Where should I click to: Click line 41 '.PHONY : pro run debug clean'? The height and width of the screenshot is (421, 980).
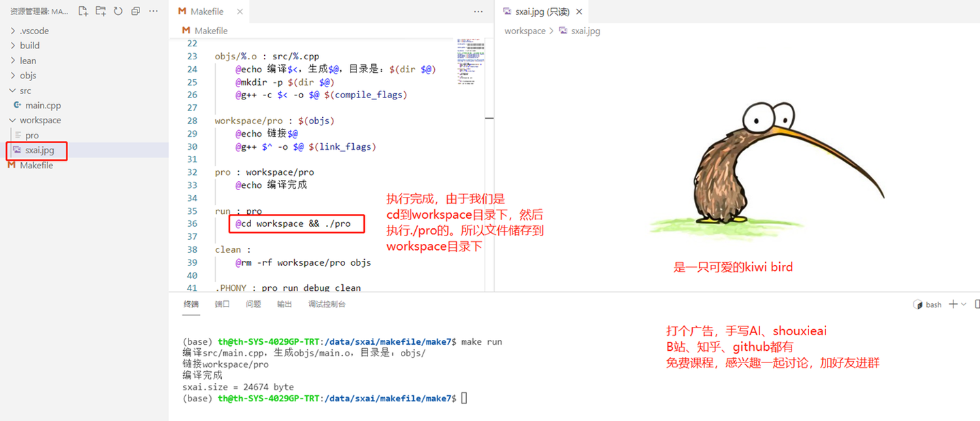pos(288,288)
